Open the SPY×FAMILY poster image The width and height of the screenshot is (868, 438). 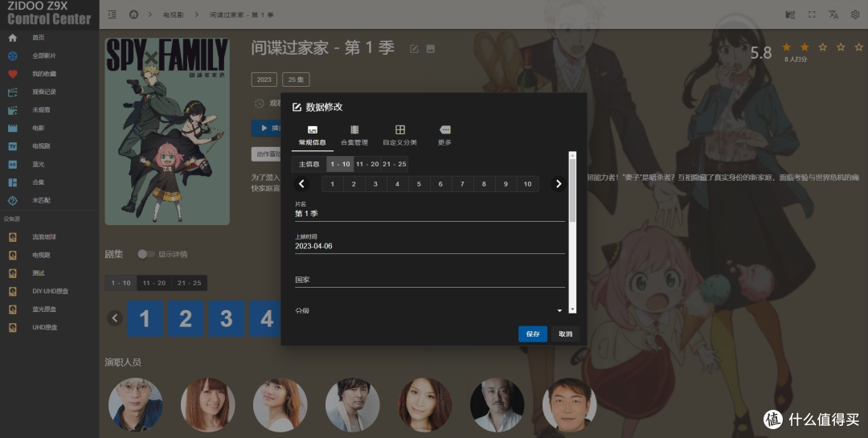(x=167, y=131)
